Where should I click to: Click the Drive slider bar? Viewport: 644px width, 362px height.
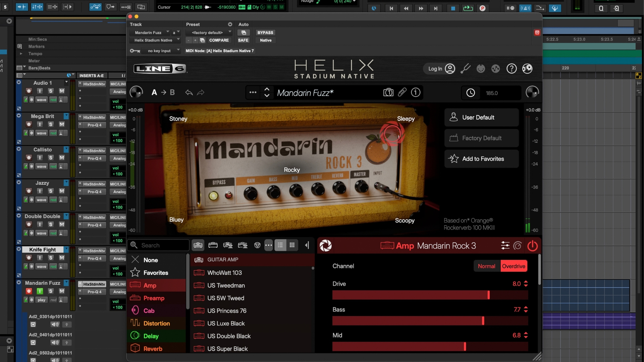430,295
